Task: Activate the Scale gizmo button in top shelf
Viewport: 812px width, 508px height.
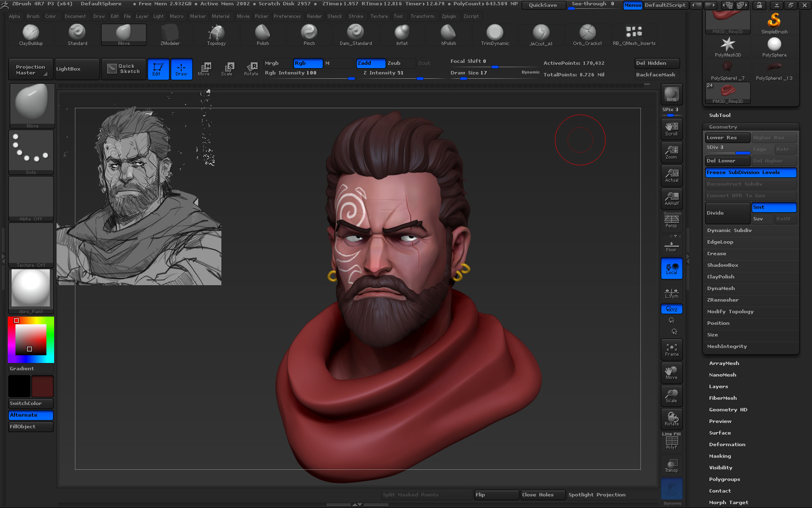Action: 227,69
